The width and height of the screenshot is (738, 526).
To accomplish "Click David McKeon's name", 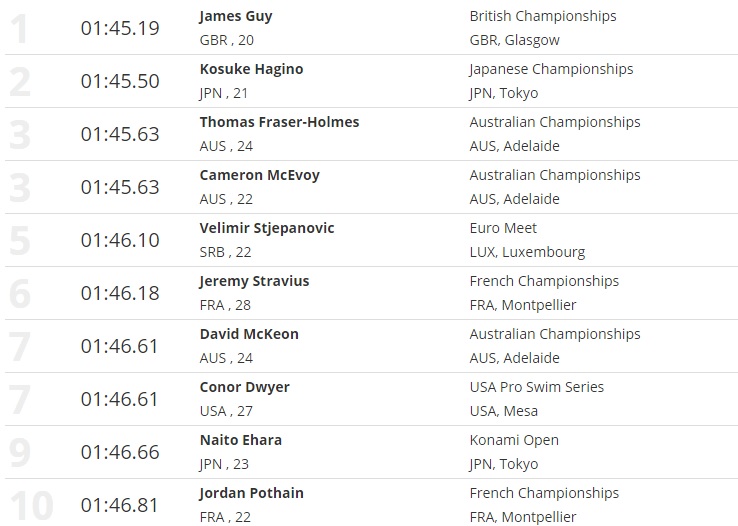I will tap(249, 334).
